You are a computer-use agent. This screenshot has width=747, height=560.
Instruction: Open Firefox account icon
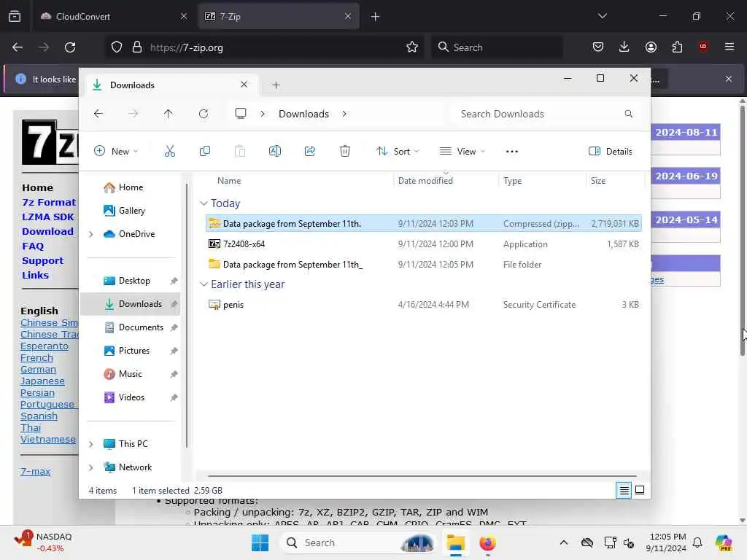tap(651, 47)
